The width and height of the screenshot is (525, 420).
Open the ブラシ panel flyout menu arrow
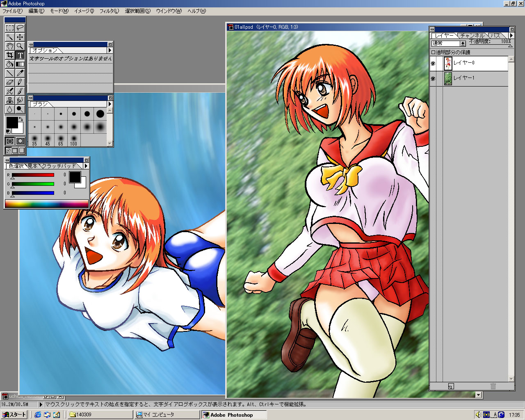(110, 104)
